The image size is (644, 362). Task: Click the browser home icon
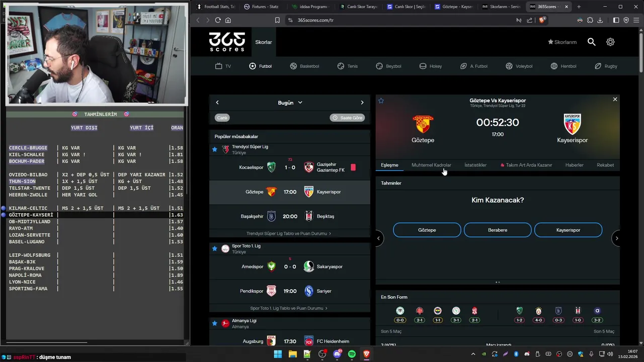tap(228, 20)
